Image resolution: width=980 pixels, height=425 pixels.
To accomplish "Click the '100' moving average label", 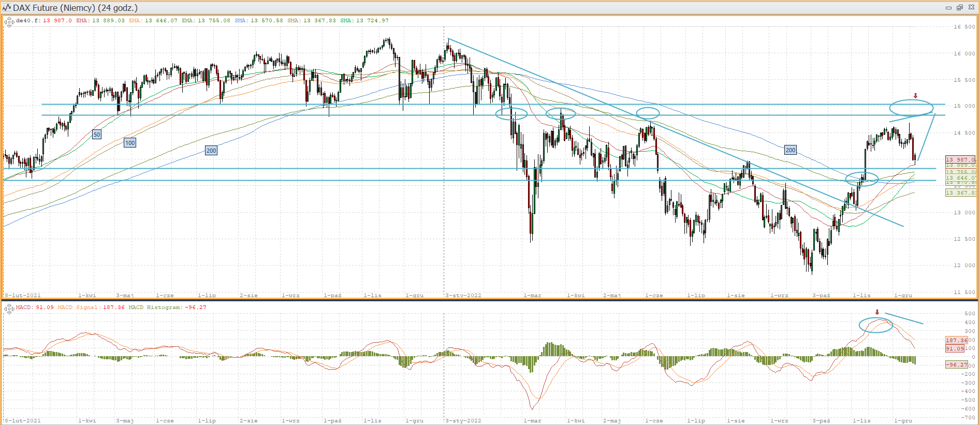I will pyautogui.click(x=130, y=143).
